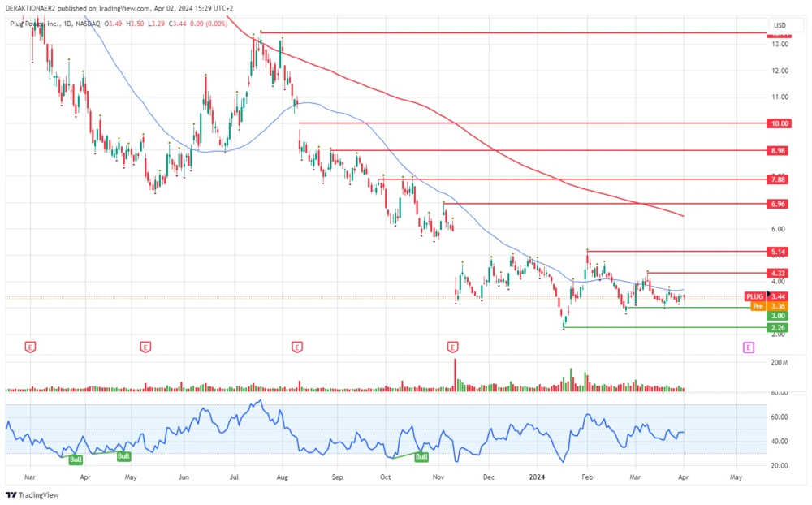This screenshot has width=812, height=505.
Task: Click the green 3.00 support label
Action: pos(779,315)
